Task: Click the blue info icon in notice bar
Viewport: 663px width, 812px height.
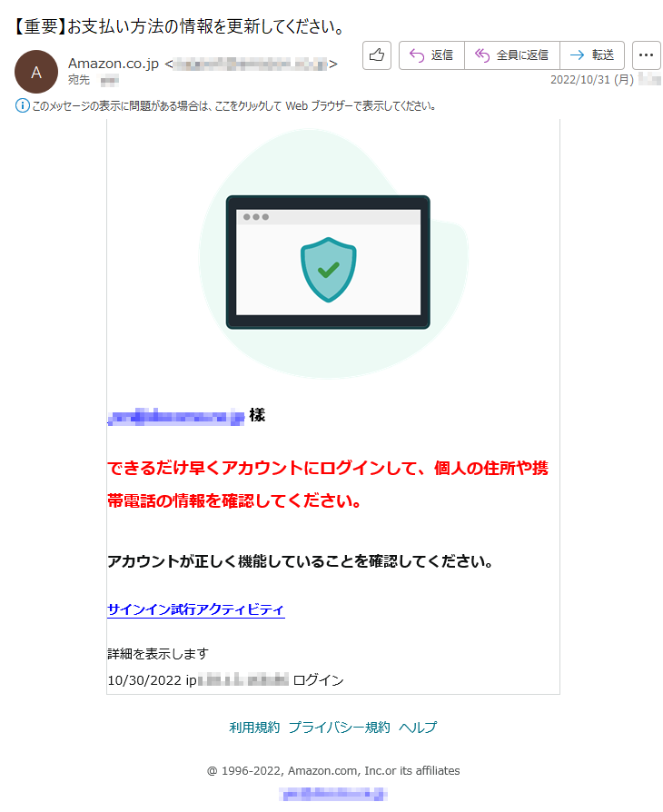Action: [x=23, y=105]
